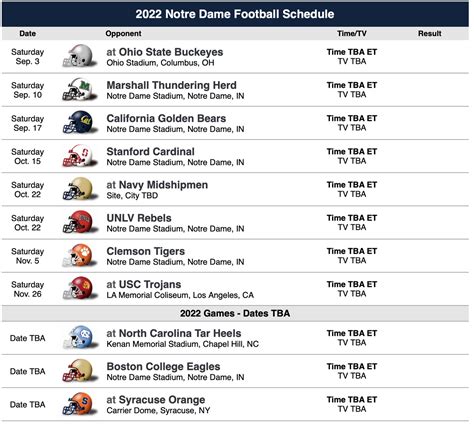Click the Time/TV column header
The image size is (474, 424).
click(x=352, y=33)
